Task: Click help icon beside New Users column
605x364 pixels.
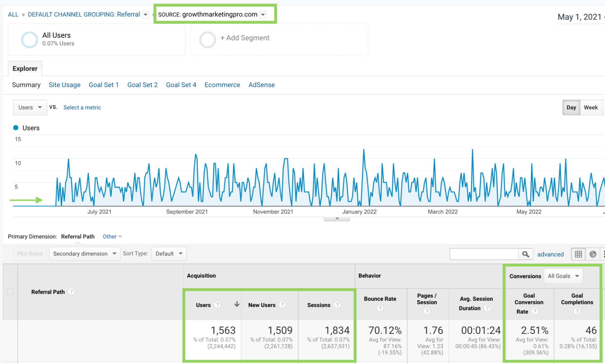Action: click(282, 305)
